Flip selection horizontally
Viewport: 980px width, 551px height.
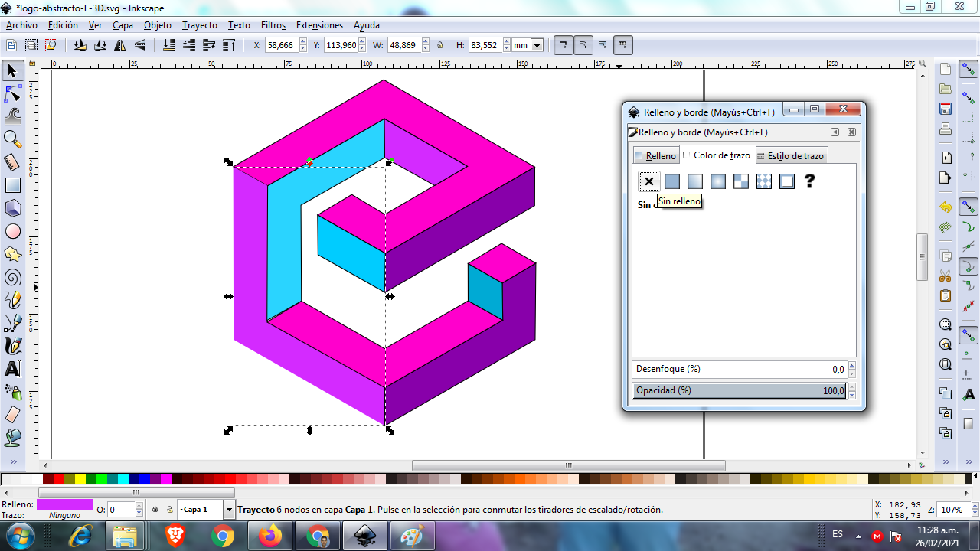pyautogui.click(x=120, y=45)
